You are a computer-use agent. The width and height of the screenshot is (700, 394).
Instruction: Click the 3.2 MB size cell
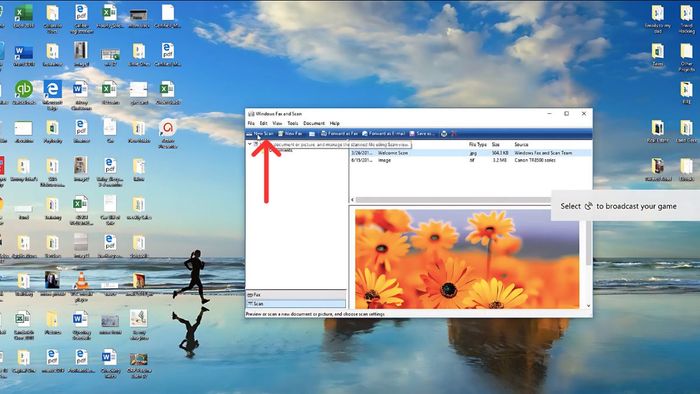pos(501,160)
